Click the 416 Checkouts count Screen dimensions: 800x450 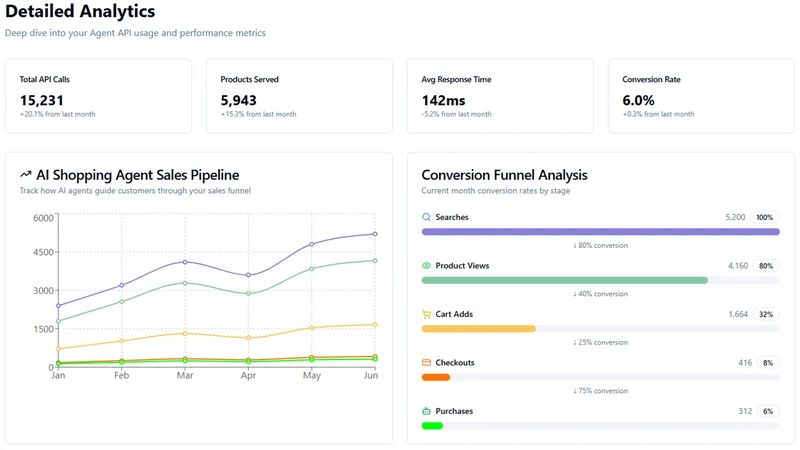pyautogui.click(x=745, y=363)
